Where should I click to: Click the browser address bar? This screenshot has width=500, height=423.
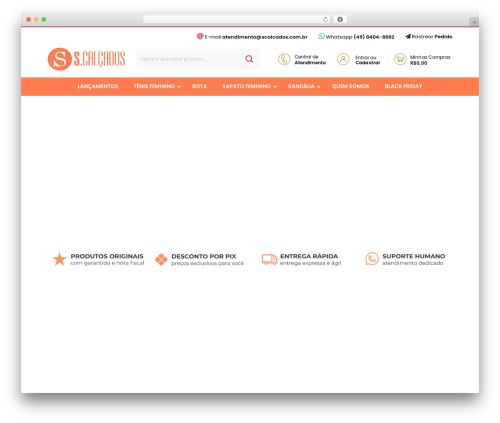coord(237,19)
